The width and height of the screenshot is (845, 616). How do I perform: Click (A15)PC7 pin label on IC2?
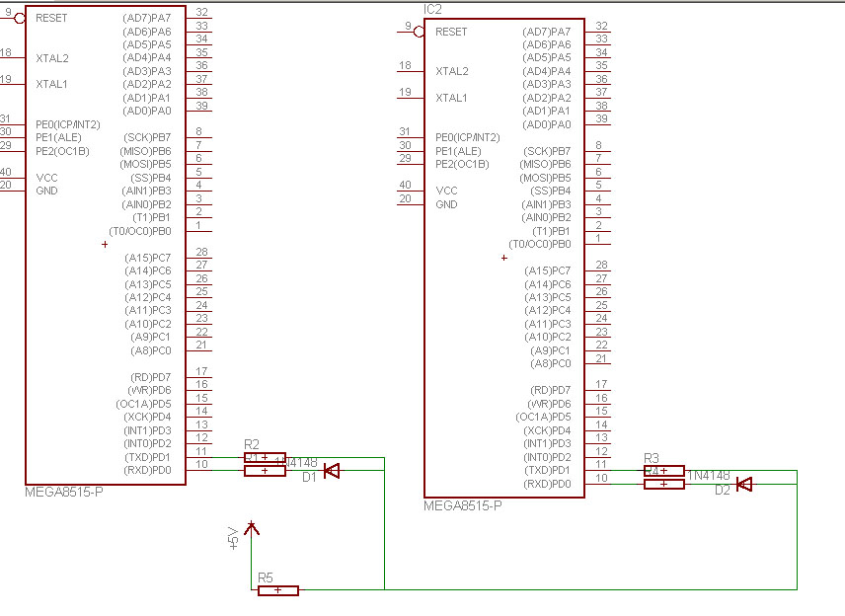(548, 271)
